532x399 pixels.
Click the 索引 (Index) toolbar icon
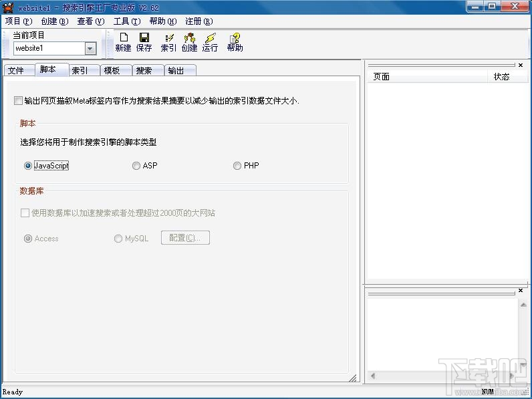168,42
